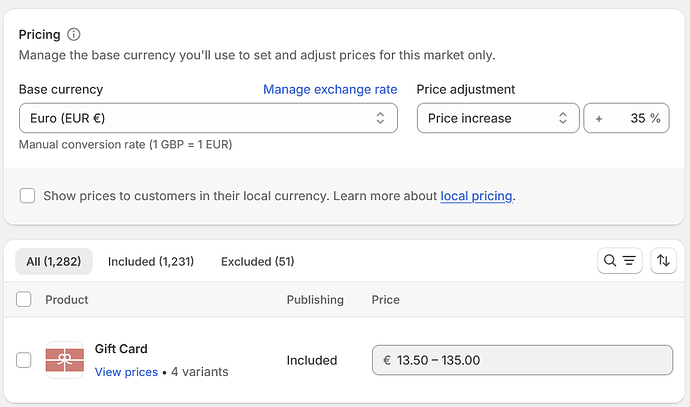Expand the Price increase adjustment dropdown
This screenshot has width=690, height=407.
(498, 118)
